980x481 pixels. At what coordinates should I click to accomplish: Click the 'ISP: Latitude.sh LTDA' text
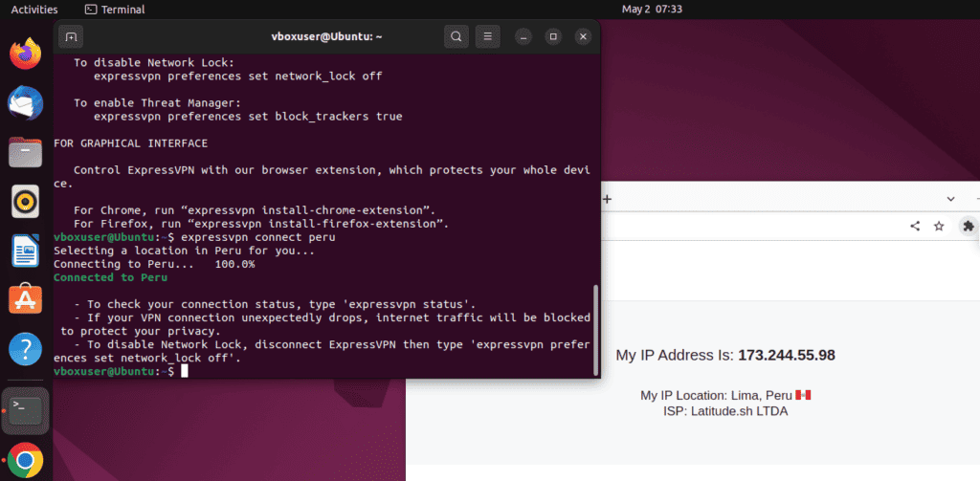click(725, 411)
